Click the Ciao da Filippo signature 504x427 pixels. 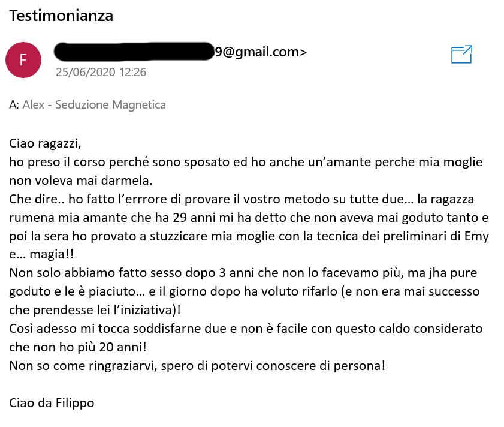pos(52,403)
